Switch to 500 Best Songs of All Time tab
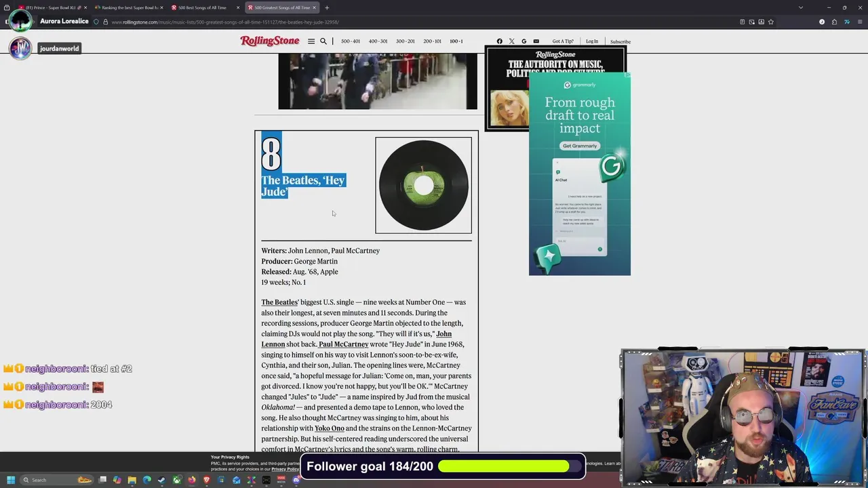The image size is (868, 488). (205, 7)
